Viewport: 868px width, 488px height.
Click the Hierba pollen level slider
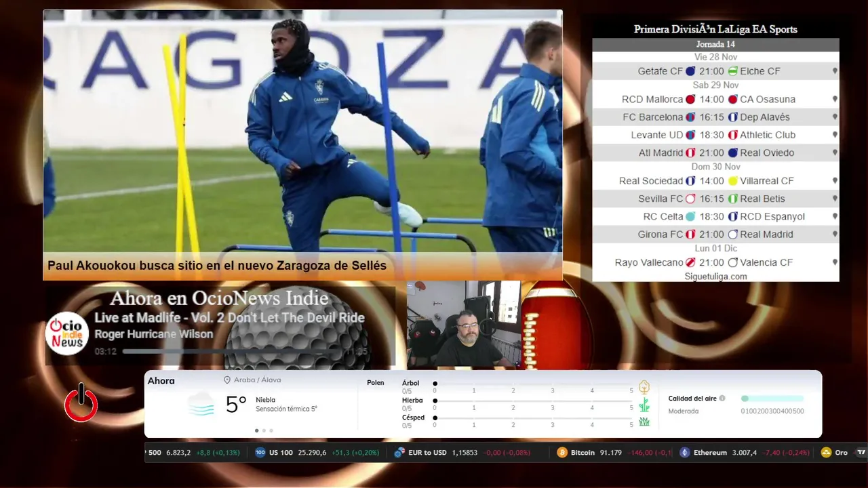click(x=533, y=401)
